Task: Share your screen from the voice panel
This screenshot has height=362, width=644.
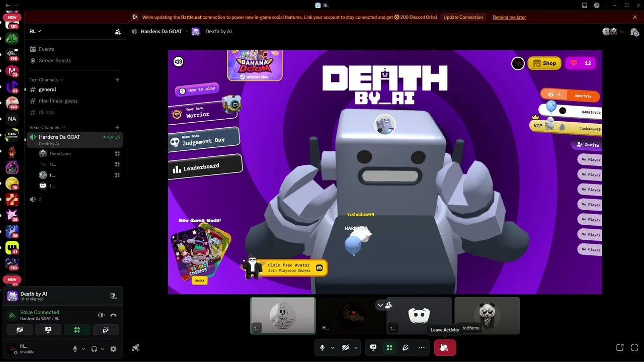Action: coord(48,330)
